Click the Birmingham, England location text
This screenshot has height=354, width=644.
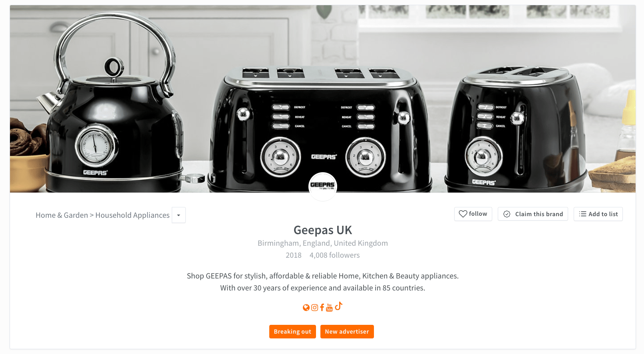323,243
